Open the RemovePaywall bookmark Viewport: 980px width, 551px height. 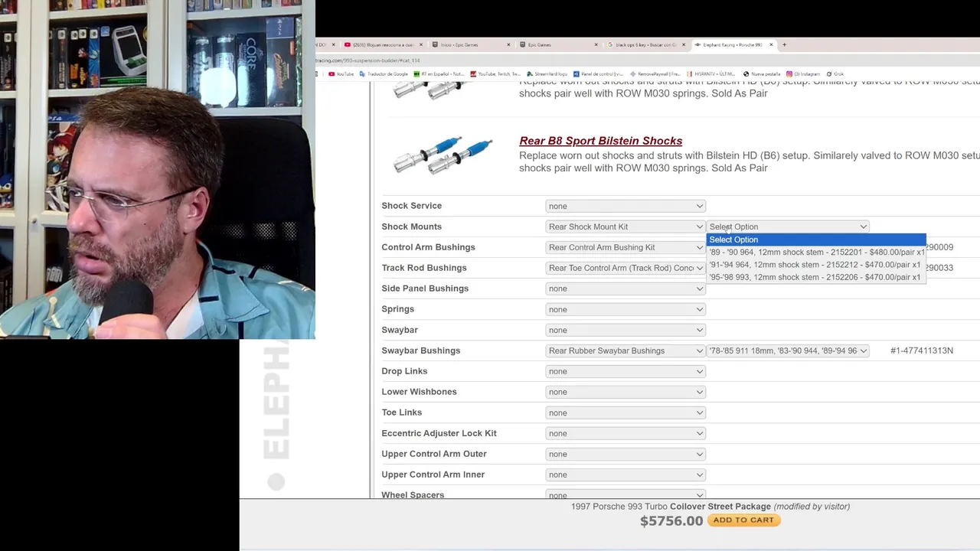tap(655, 74)
